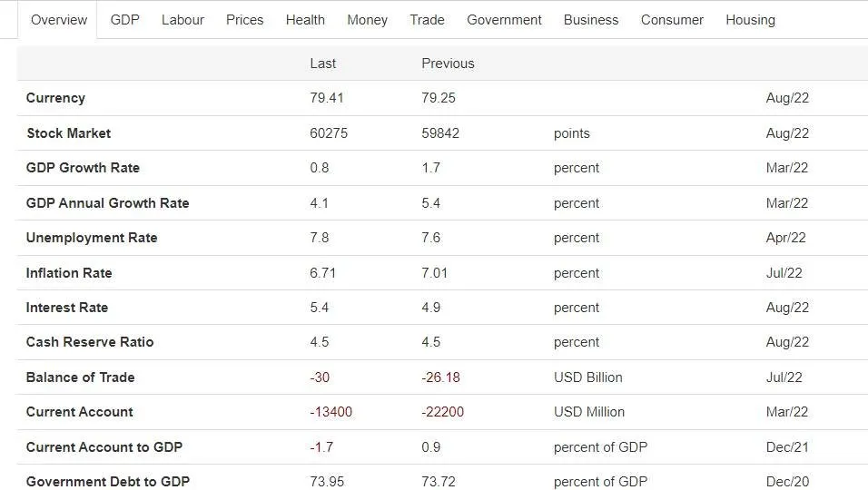This screenshot has width=868, height=490.
Task: Open the Labour tab
Action: [x=182, y=20]
